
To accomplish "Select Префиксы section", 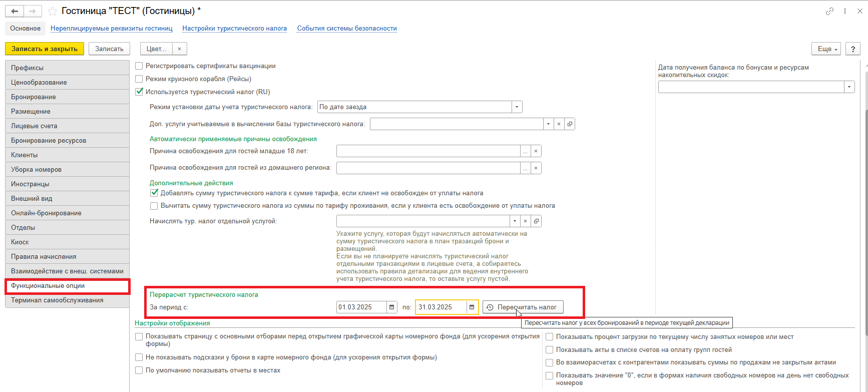I will [67, 68].
